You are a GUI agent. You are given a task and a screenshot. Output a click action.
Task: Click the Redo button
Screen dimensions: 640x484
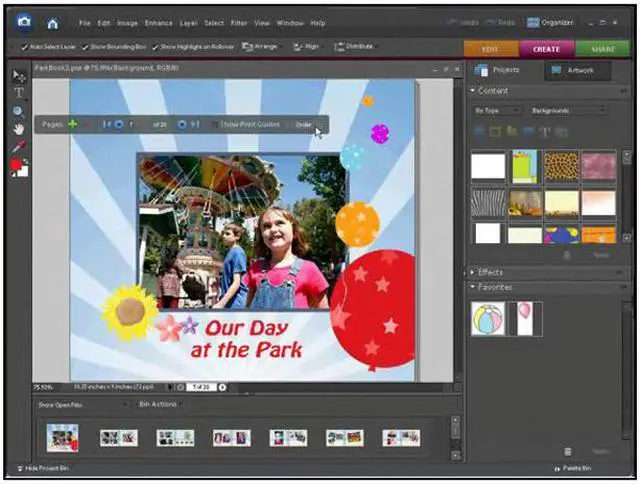501,22
